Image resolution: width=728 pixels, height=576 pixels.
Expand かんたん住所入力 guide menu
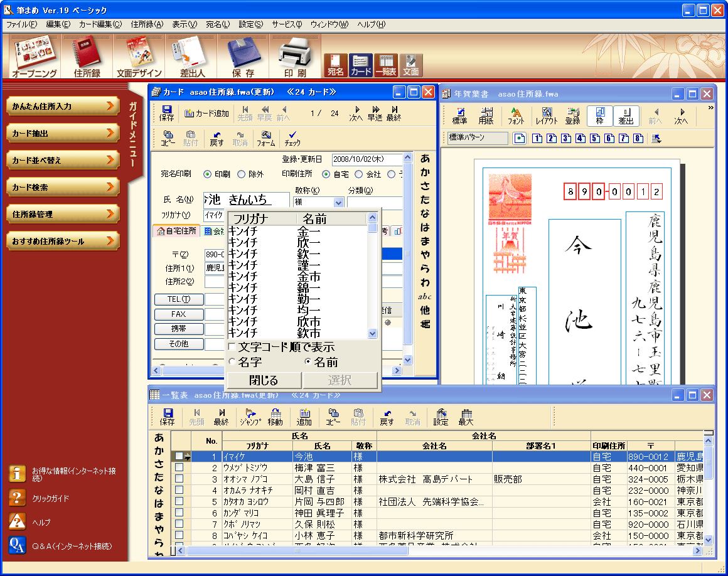[63, 106]
